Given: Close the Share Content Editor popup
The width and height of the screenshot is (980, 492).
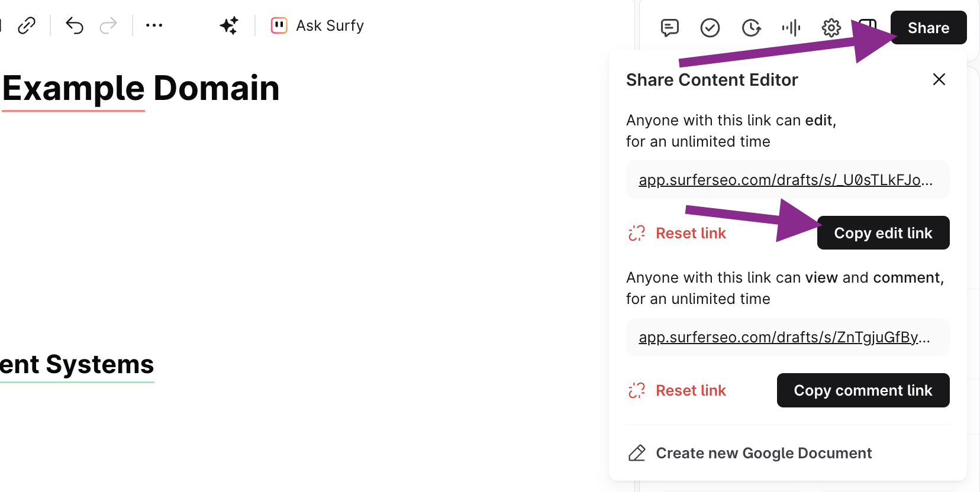Looking at the screenshot, I should [x=939, y=79].
